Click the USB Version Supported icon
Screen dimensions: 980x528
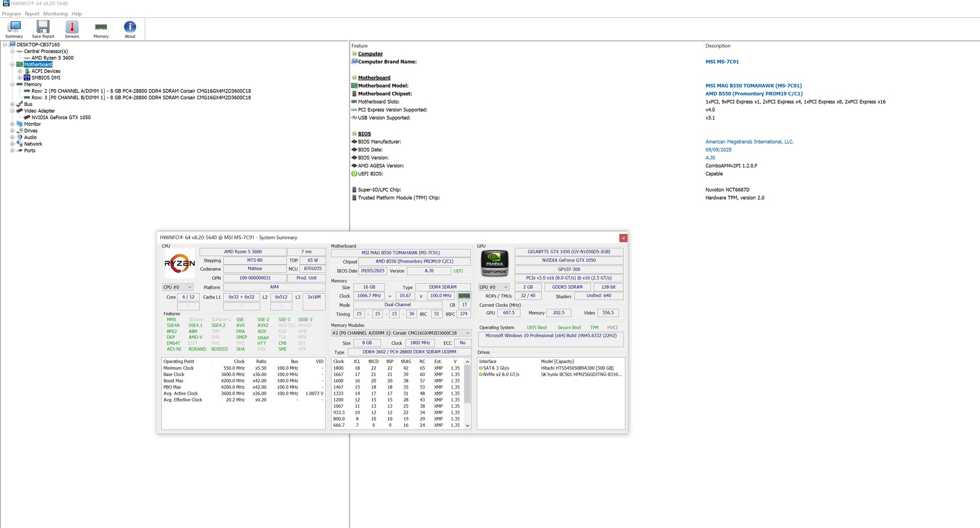354,118
